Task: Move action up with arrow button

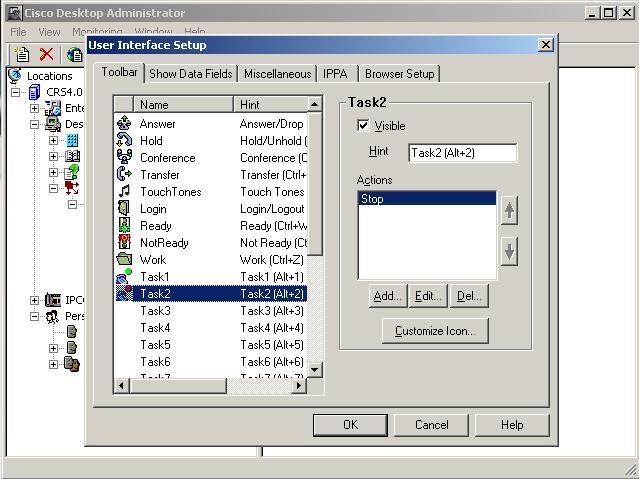Action: [509, 210]
